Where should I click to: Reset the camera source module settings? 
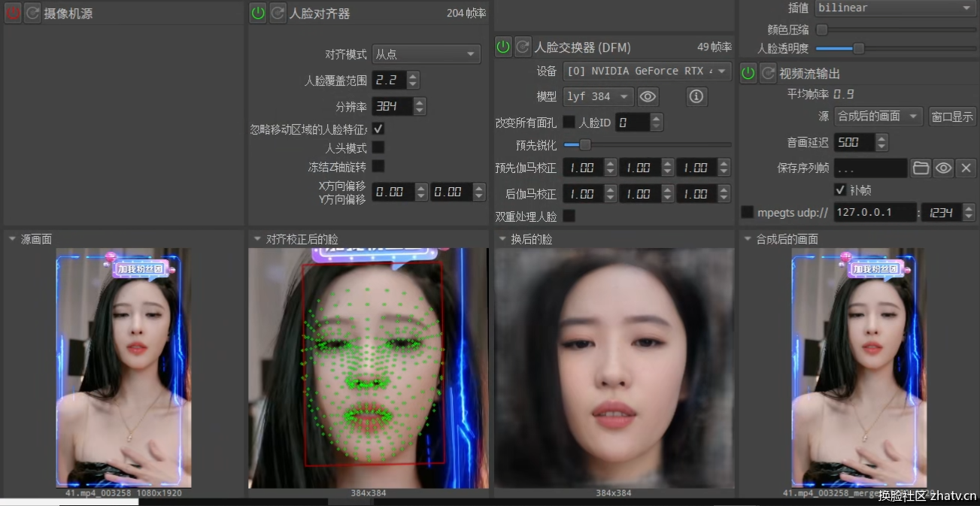(32, 14)
